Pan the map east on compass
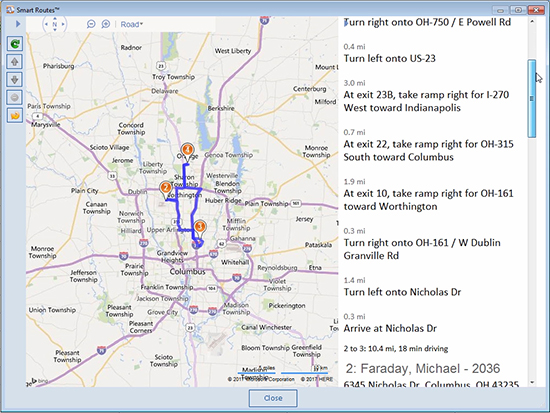 (63, 24)
